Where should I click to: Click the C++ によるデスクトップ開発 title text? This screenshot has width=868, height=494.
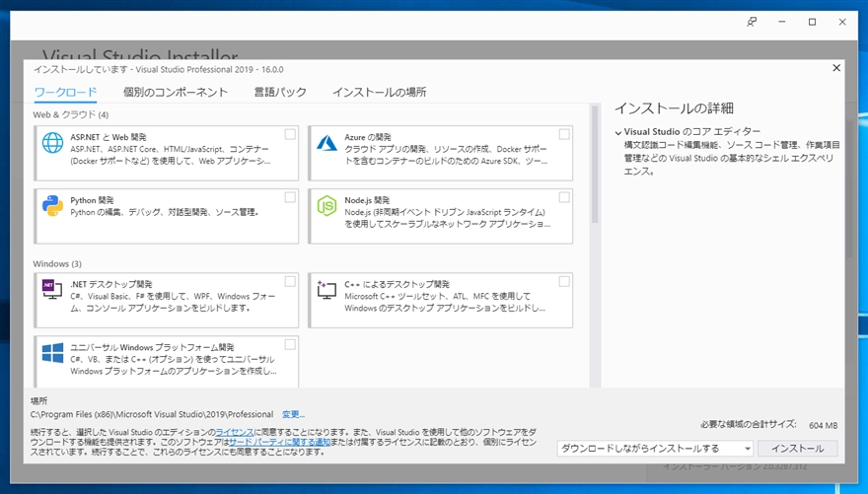(397, 284)
